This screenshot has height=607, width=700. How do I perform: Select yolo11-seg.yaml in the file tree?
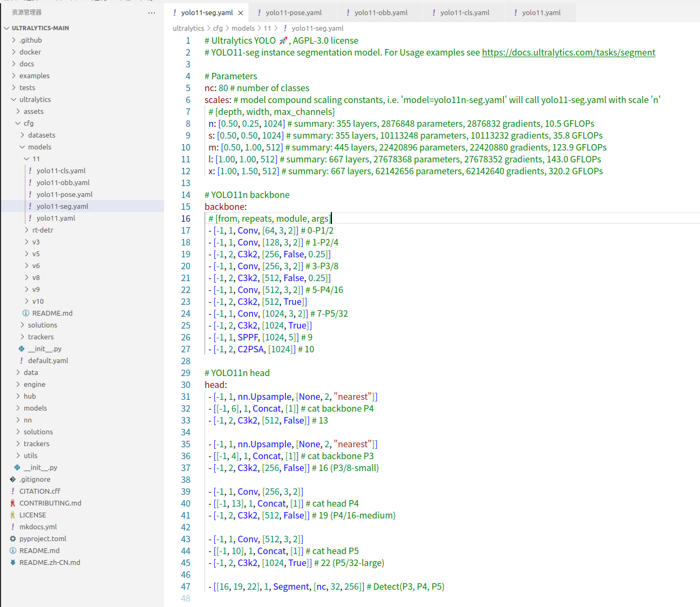click(62, 206)
